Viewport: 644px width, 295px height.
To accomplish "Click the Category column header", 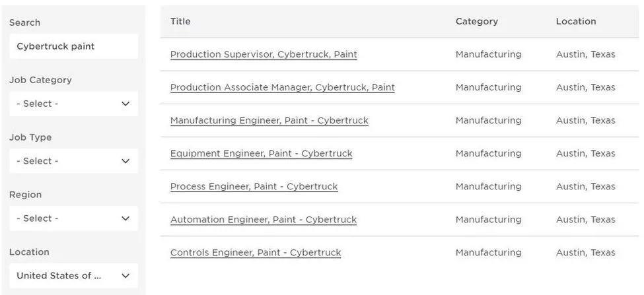I will pyautogui.click(x=476, y=21).
